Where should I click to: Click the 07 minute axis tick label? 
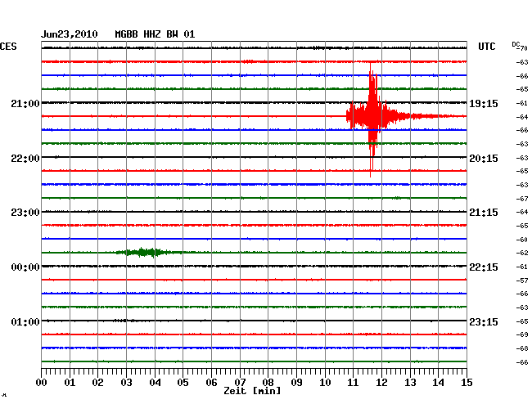point(240,382)
